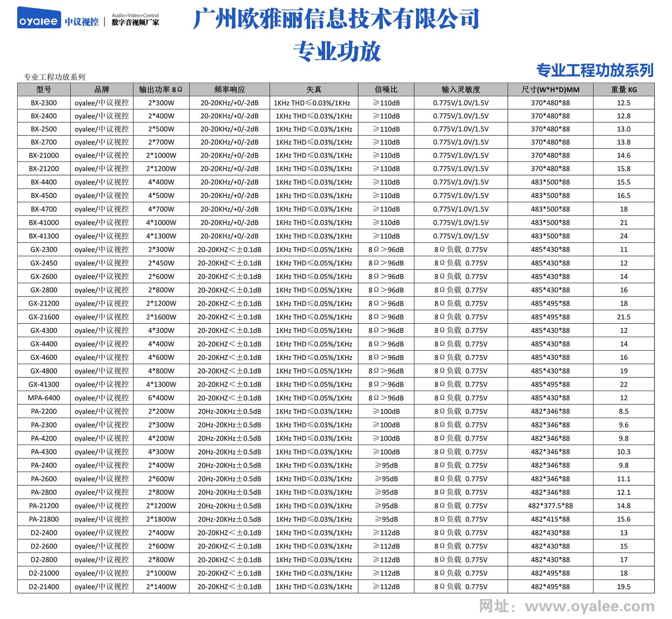Select the BX-4400 model cell
This screenshot has width=672, height=619.
coord(44,182)
